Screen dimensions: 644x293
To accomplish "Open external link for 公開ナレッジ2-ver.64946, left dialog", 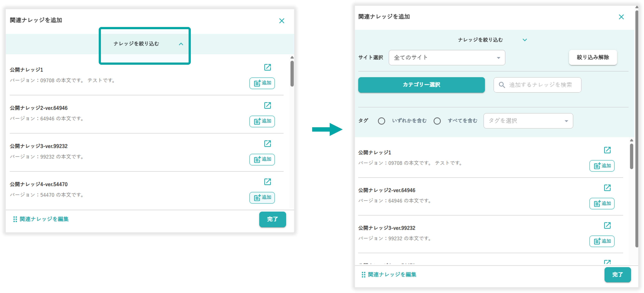I will coord(267,106).
